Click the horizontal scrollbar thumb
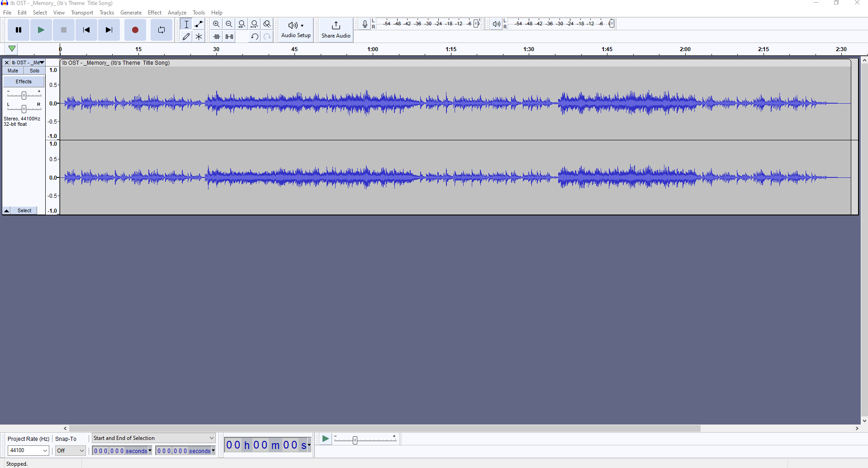This screenshot has height=468, width=868. [385, 428]
